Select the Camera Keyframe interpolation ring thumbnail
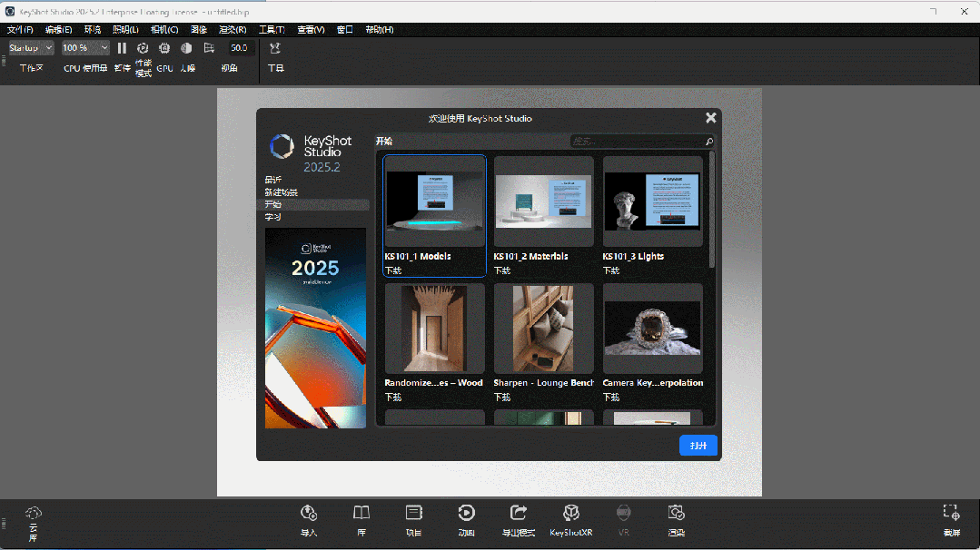 (652, 329)
